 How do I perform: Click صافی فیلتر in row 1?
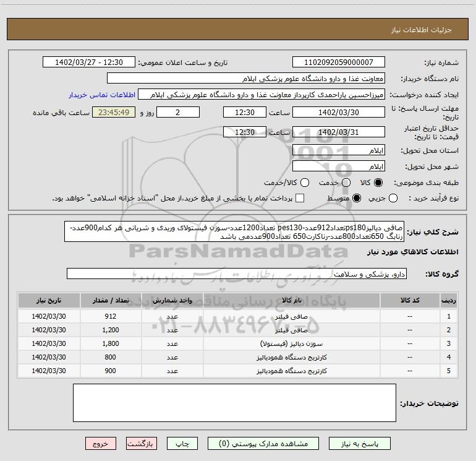pos(291,317)
